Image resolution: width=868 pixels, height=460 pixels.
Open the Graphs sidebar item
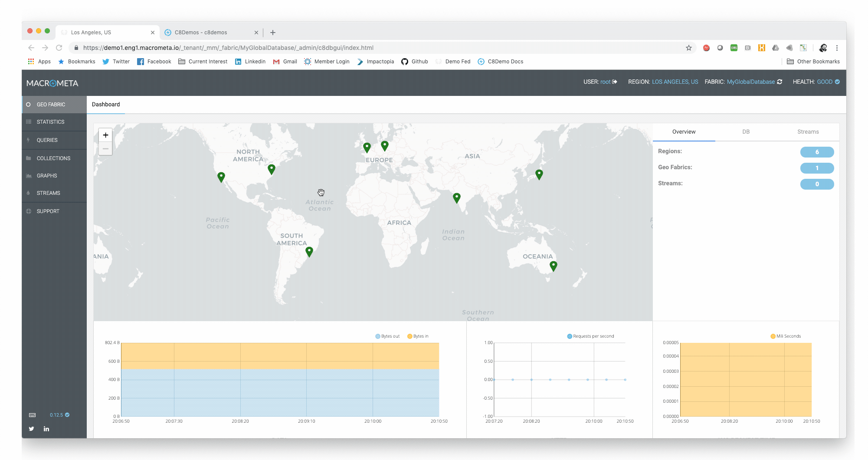(x=54, y=176)
